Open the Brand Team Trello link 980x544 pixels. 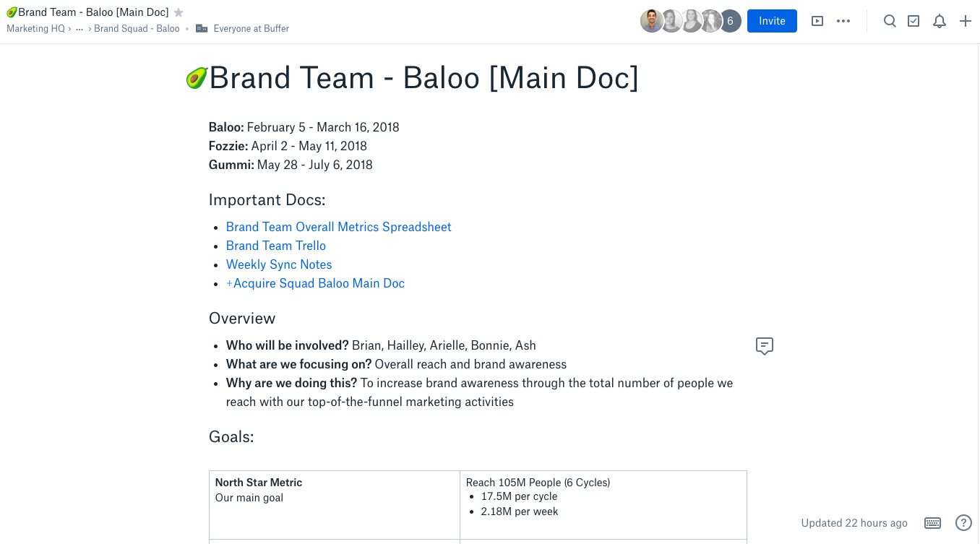coord(275,246)
